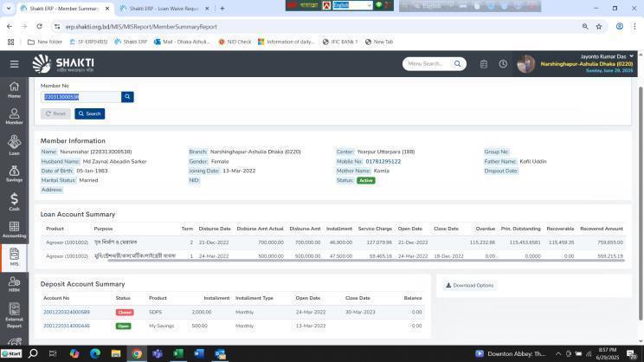Go to Loan section in sidebar
644x362 pixels.
point(14,145)
